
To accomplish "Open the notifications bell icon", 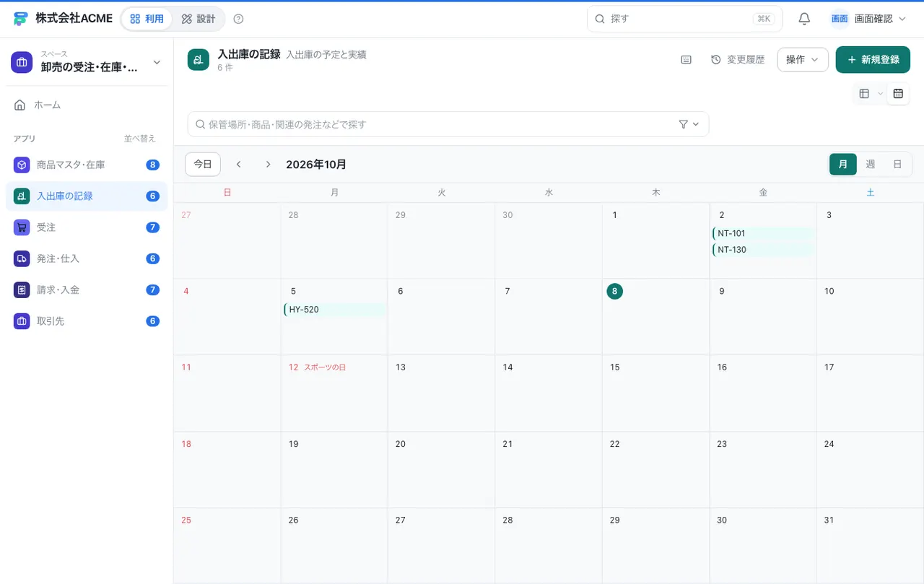I will pos(804,19).
